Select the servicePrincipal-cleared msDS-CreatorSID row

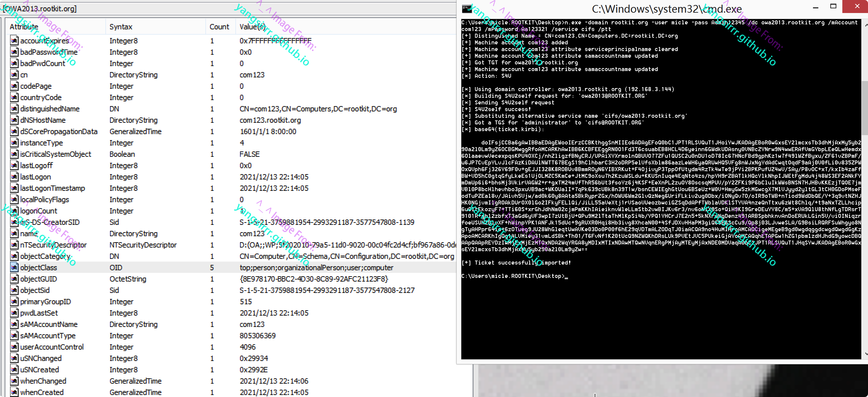[x=50, y=222]
